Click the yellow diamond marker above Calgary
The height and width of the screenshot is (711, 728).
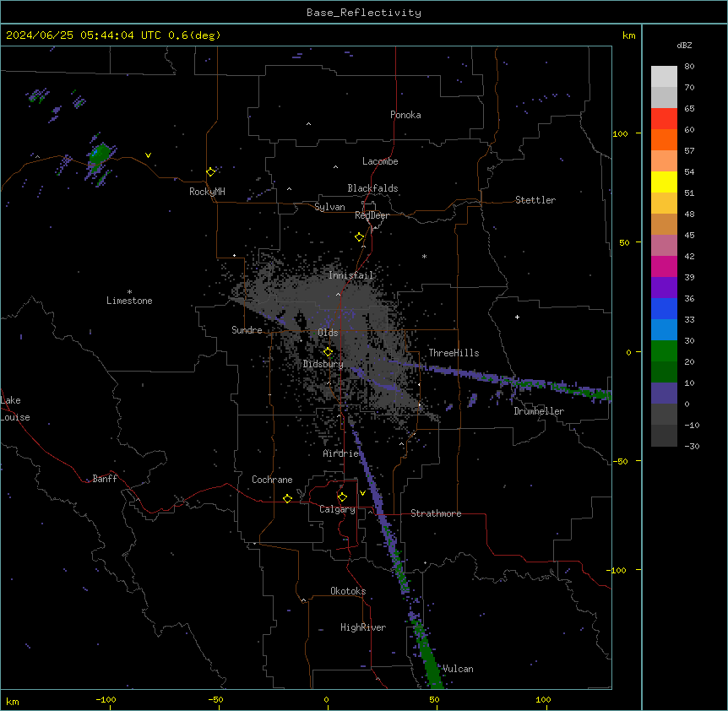click(x=342, y=497)
